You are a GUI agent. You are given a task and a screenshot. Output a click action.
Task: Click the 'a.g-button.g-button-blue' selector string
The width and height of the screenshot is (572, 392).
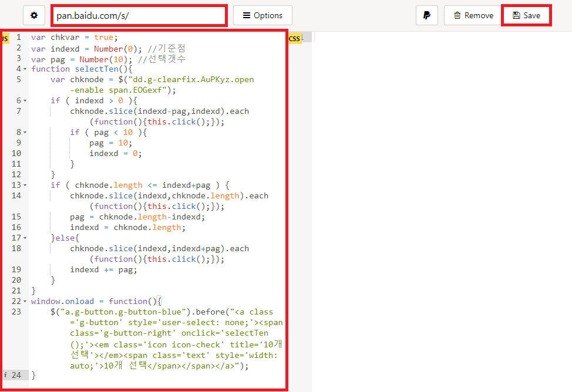(123, 312)
